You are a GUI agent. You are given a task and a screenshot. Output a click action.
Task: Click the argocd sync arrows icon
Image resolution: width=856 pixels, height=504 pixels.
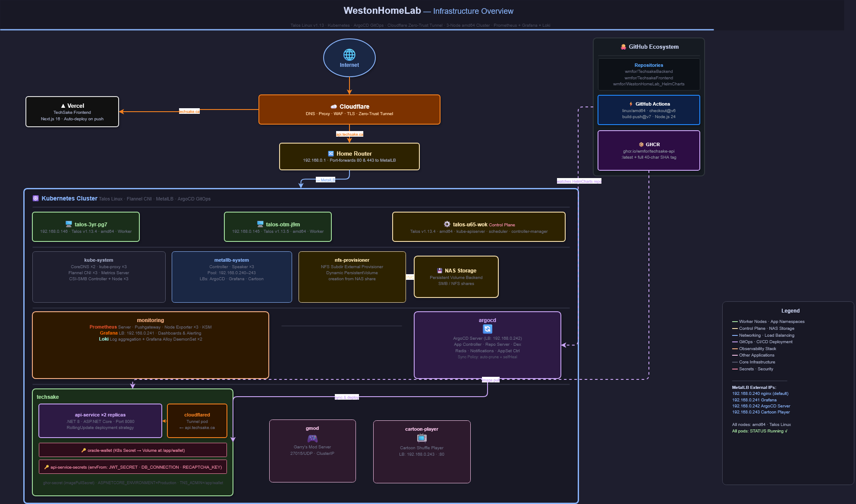(x=488, y=329)
